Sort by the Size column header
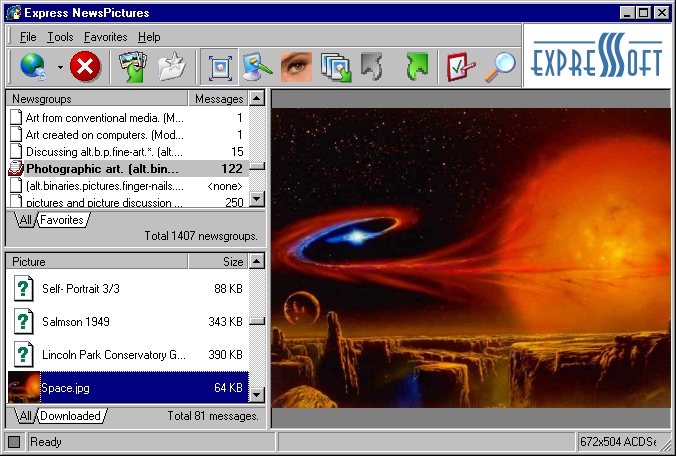676x456 pixels. coord(218,262)
